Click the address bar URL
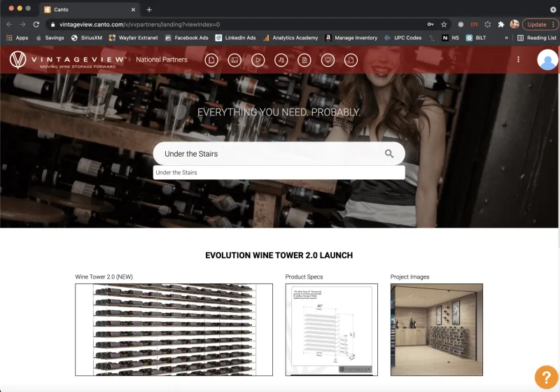The image size is (560, 392). (139, 24)
